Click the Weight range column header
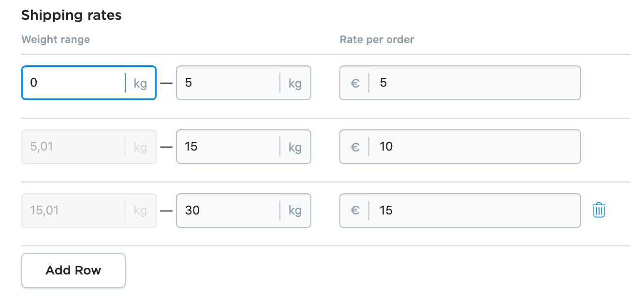 pos(56,40)
